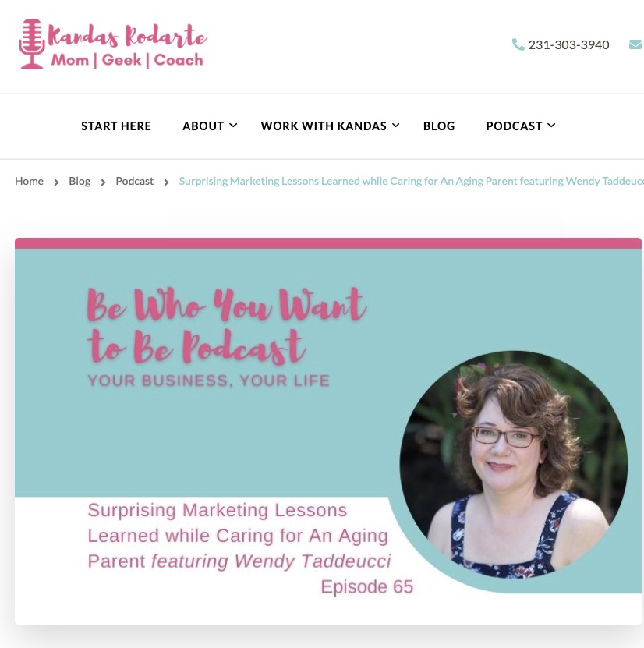The height and width of the screenshot is (648, 644).
Task: Expand the Work With Kandas menu arrow
Action: (396, 126)
